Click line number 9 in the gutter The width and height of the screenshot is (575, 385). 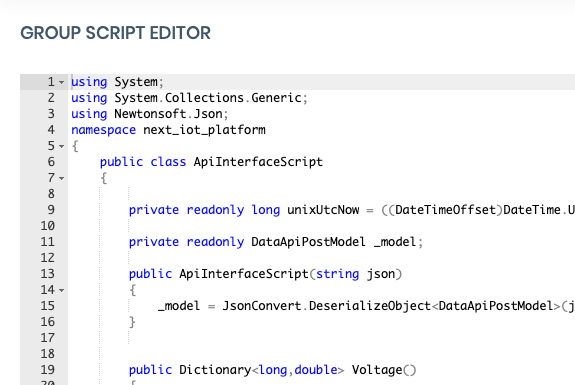51,210
